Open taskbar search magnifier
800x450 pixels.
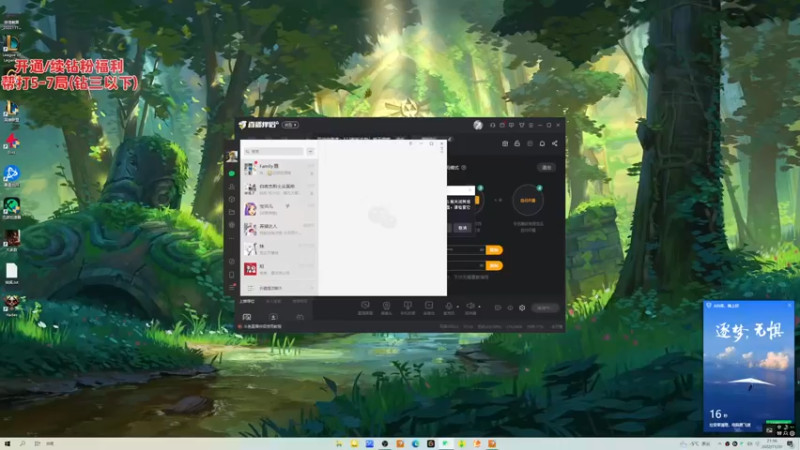22,444
